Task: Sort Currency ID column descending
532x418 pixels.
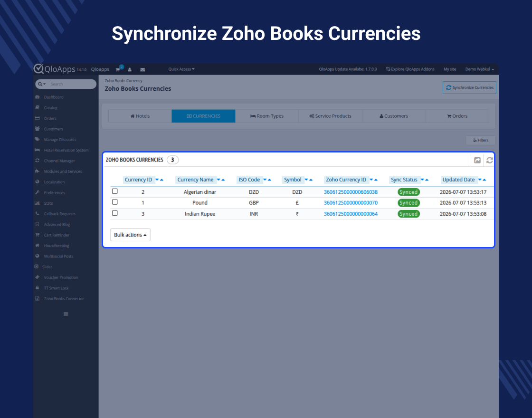Action: click(x=157, y=180)
